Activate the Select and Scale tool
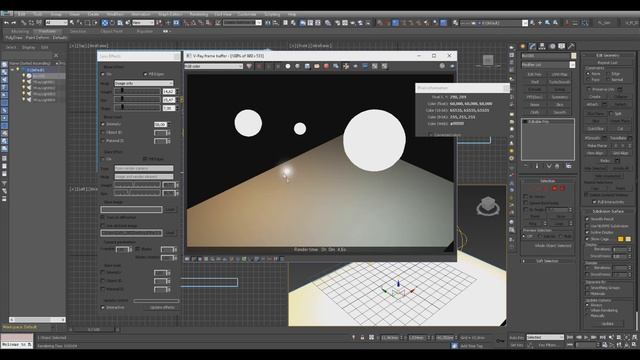Viewport: 640px width, 360px height. 120,23
